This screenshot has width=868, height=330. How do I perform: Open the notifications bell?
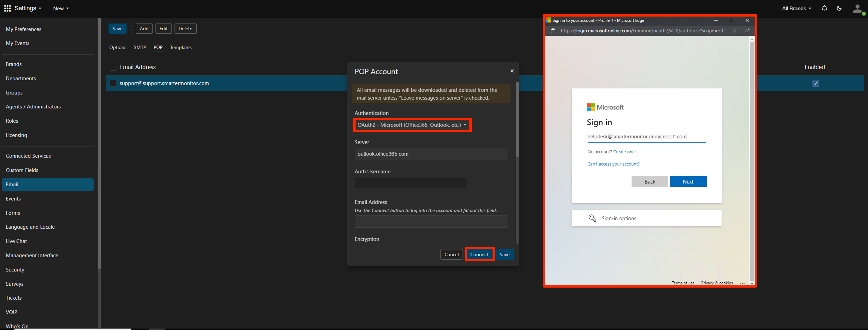pyautogui.click(x=824, y=8)
